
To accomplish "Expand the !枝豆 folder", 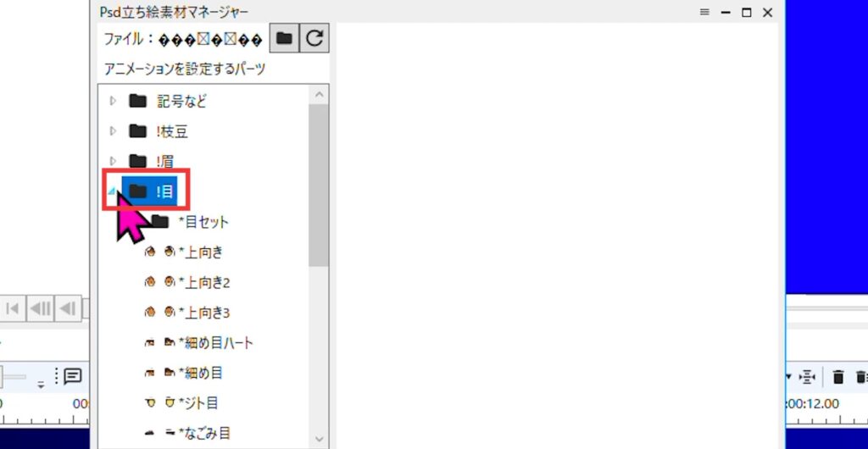I will (x=114, y=131).
